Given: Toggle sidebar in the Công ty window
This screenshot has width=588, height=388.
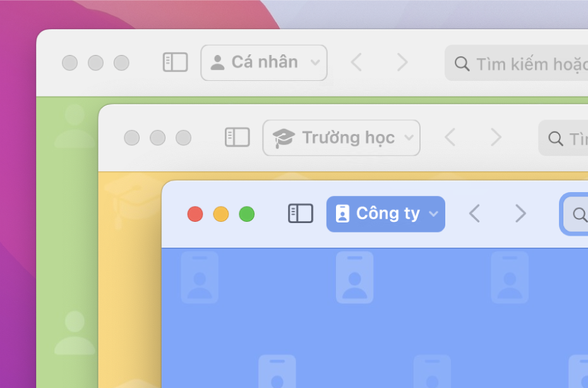Looking at the screenshot, I should 301,214.
